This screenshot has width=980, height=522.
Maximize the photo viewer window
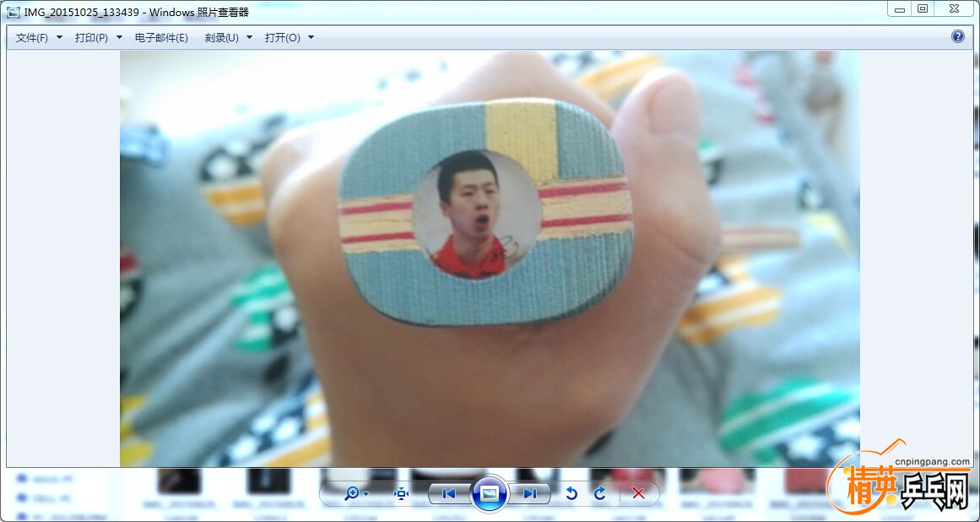pos(923,8)
